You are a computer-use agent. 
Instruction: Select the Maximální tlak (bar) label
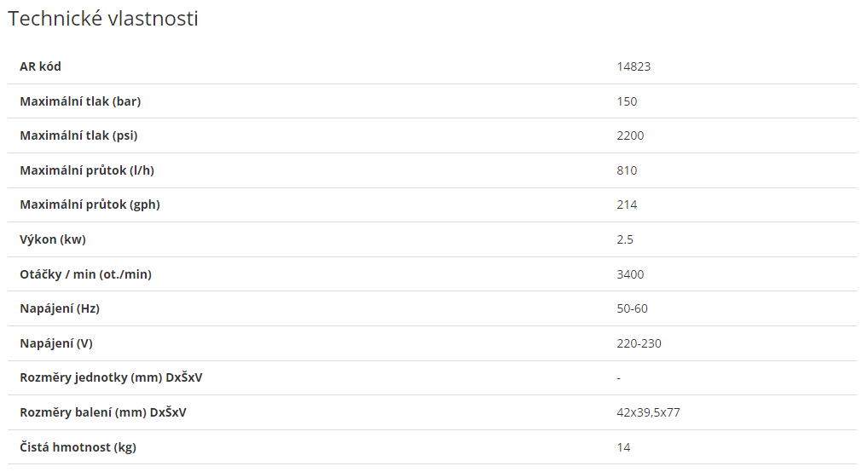click(x=80, y=101)
